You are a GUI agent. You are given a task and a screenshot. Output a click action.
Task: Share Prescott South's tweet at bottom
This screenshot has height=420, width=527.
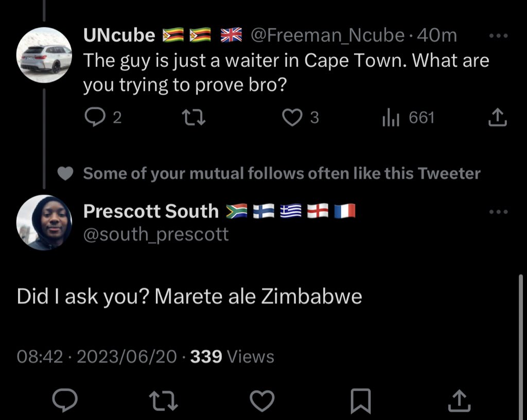click(x=460, y=400)
